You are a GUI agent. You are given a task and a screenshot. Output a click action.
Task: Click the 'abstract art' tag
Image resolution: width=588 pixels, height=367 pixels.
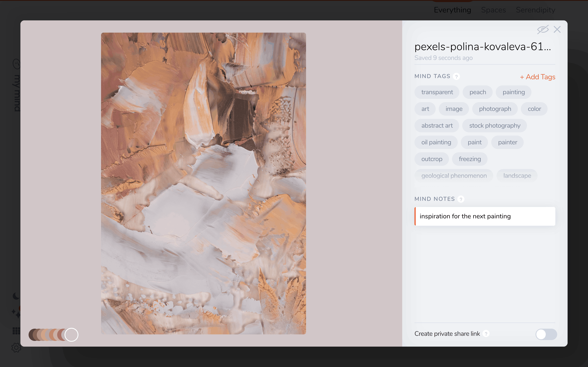(437, 126)
